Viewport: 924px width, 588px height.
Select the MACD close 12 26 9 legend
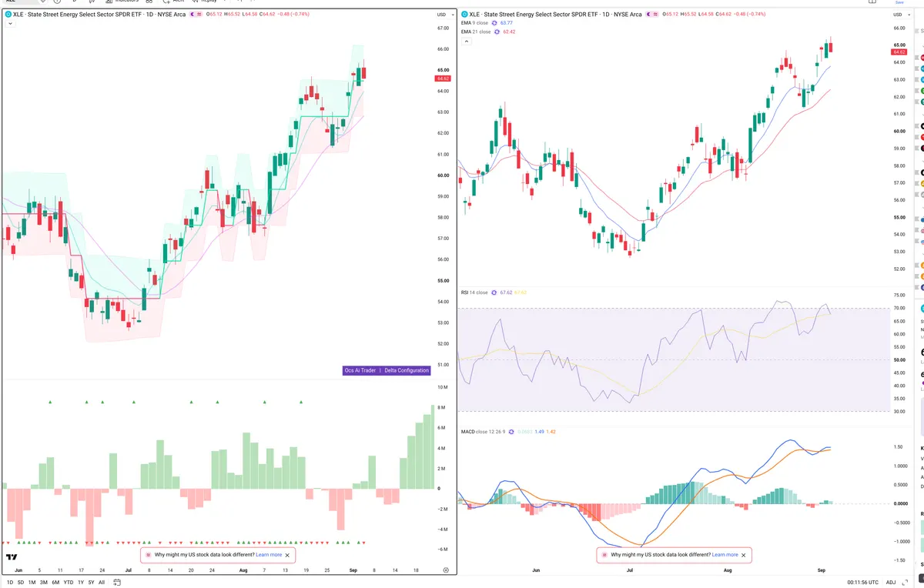click(482, 432)
